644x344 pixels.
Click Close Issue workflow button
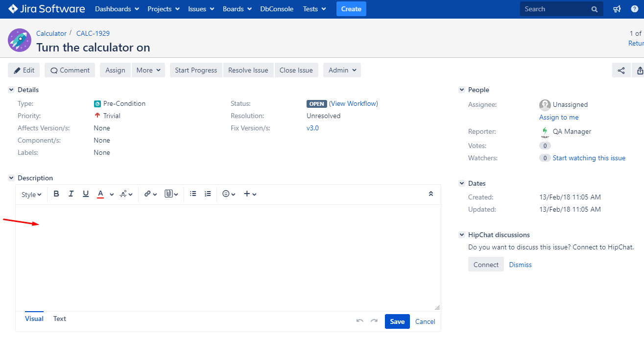(296, 70)
